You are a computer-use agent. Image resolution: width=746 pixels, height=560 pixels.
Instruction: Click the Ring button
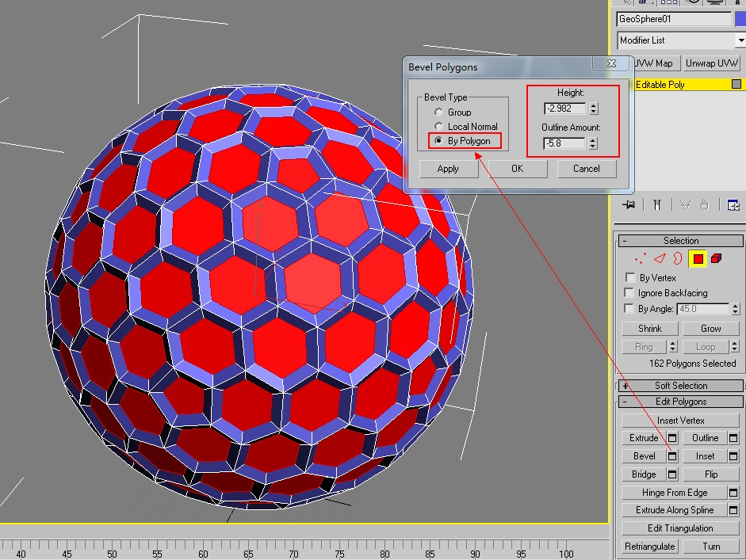[x=645, y=347]
